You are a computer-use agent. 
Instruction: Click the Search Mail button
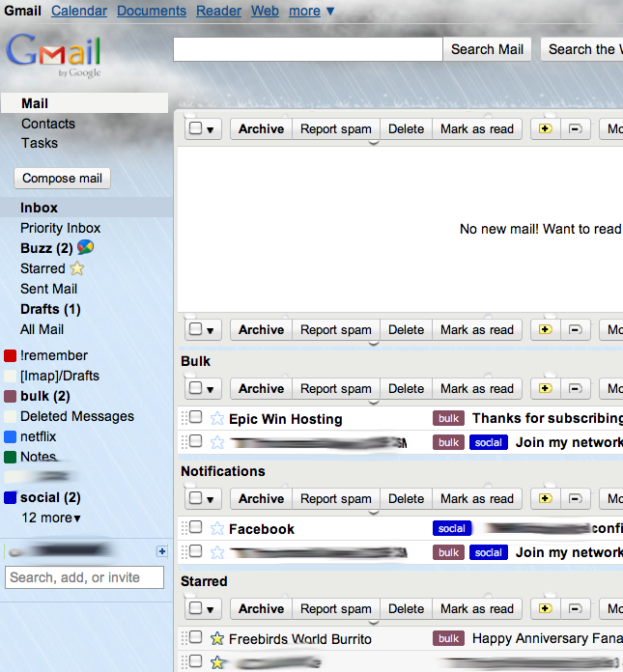click(x=487, y=49)
